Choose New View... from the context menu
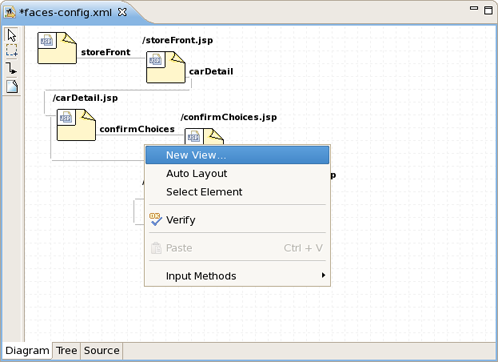This screenshot has height=362, width=498. [x=237, y=155]
